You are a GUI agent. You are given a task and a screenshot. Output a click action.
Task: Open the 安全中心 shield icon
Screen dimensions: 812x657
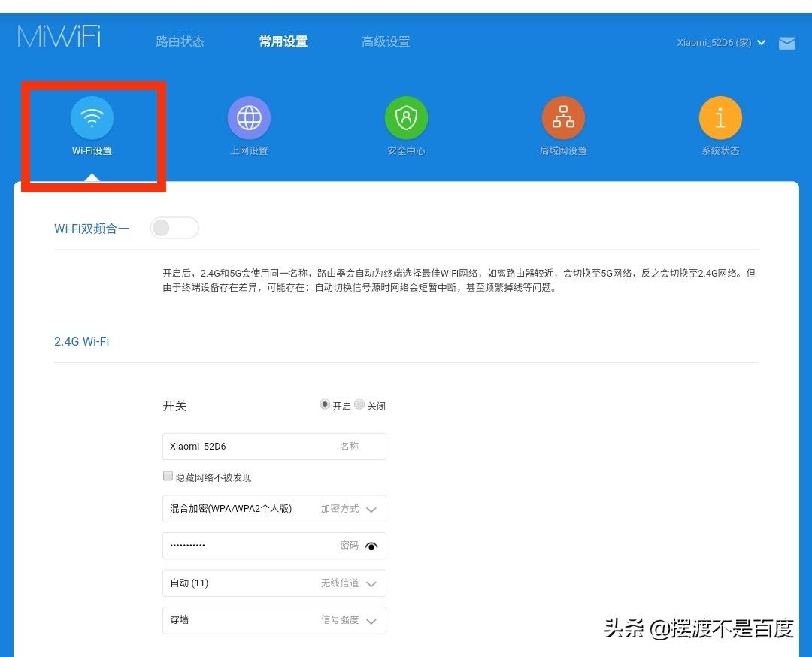pos(406,118)
